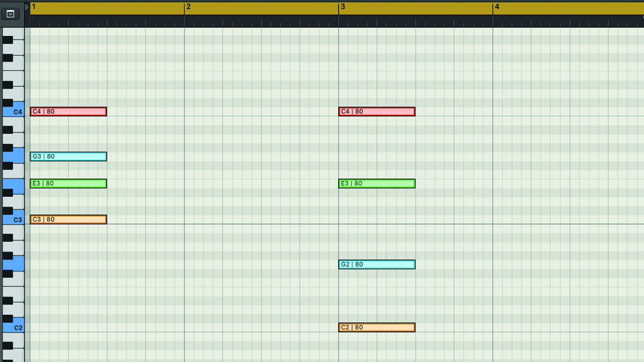
Task: Click bar 2 marker in the ruler
Action: 188,7
